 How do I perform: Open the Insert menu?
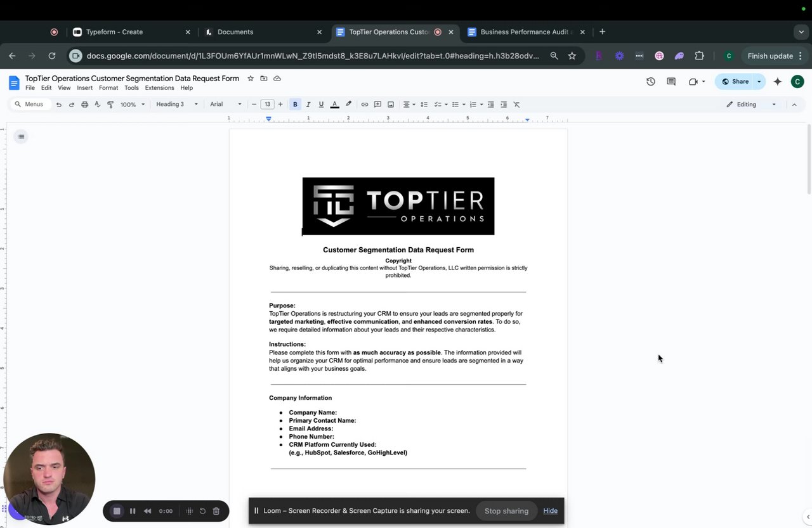pyautogui.click(x=85, y=88)
